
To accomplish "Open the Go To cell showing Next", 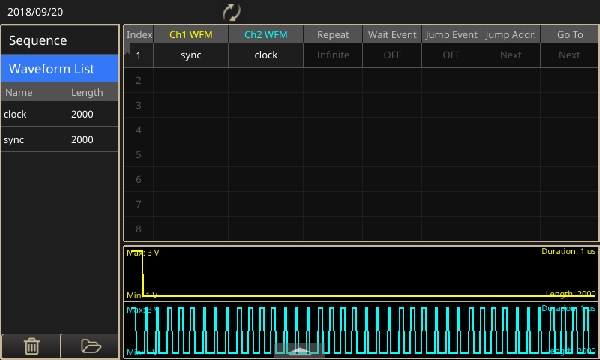I will pyautogui.click(x=569, y=55).
